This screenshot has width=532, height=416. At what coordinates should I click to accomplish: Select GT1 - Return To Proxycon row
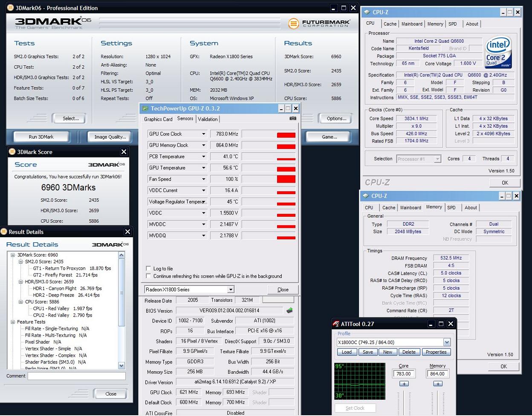[72, 268]
